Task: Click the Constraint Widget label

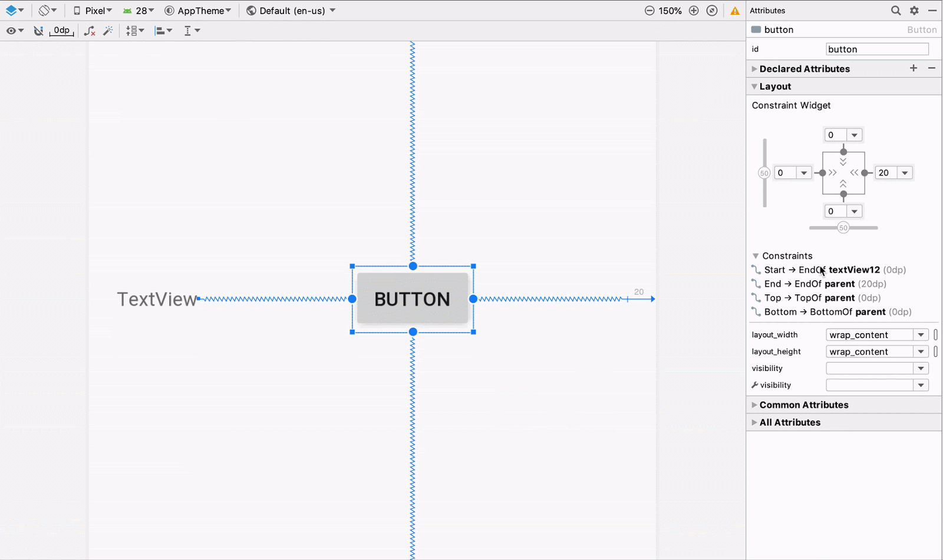Action: point(791,105)
